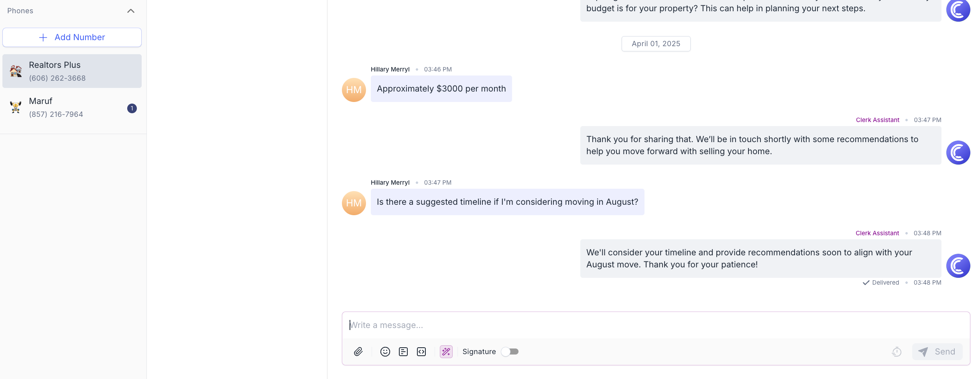Click the Maruf trophy avatar icon
This screenshot has height=379, width=980.
coord(16,107)
